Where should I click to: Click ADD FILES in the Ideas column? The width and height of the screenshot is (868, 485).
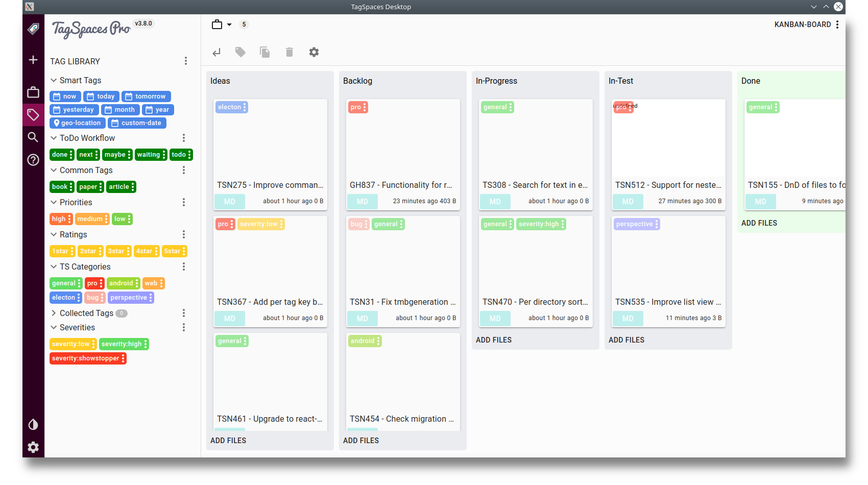point(228,441)
